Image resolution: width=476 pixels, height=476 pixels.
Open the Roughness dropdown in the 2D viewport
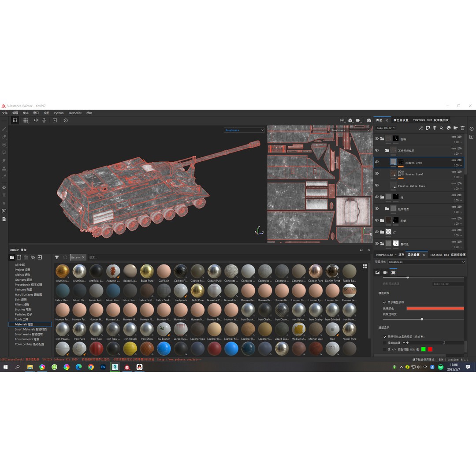coord(351,130)
